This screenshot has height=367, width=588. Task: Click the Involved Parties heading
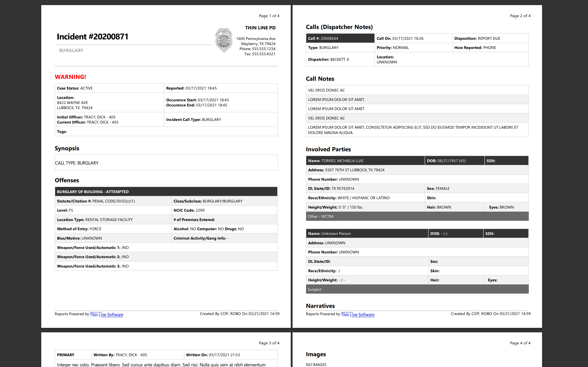328,149
